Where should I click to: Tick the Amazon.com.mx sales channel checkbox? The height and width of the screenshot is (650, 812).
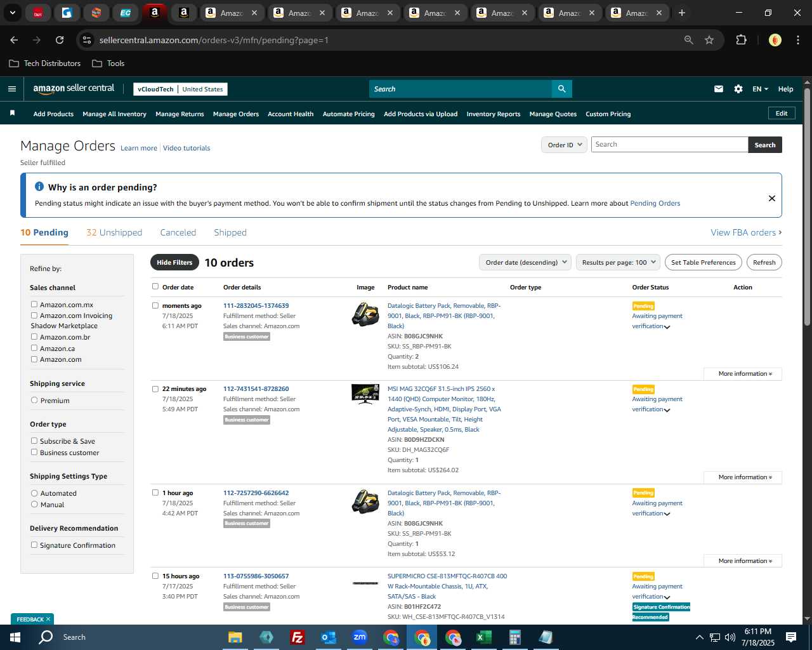pyautogui.click(x=34, y=304)
